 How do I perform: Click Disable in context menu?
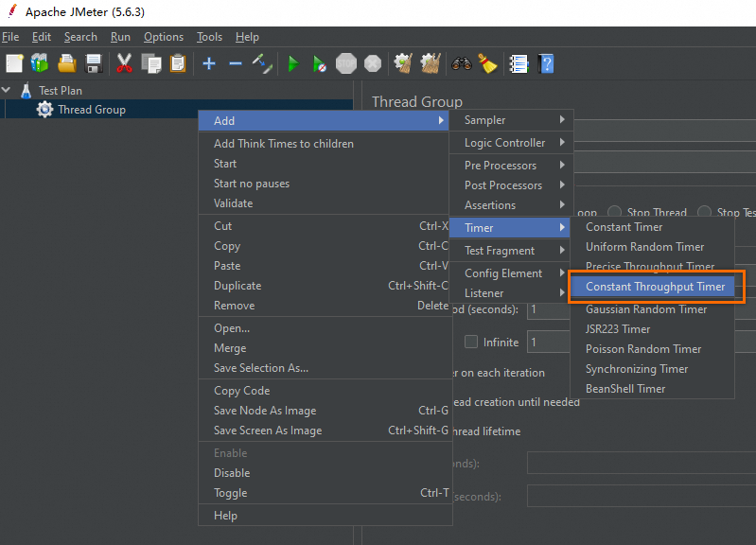click(x=325, y=473)
